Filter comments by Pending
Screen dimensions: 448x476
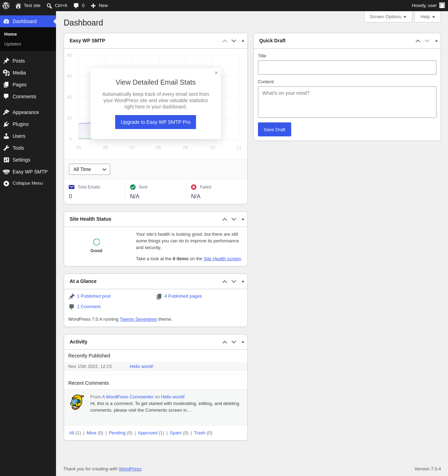tap(117, 433)
